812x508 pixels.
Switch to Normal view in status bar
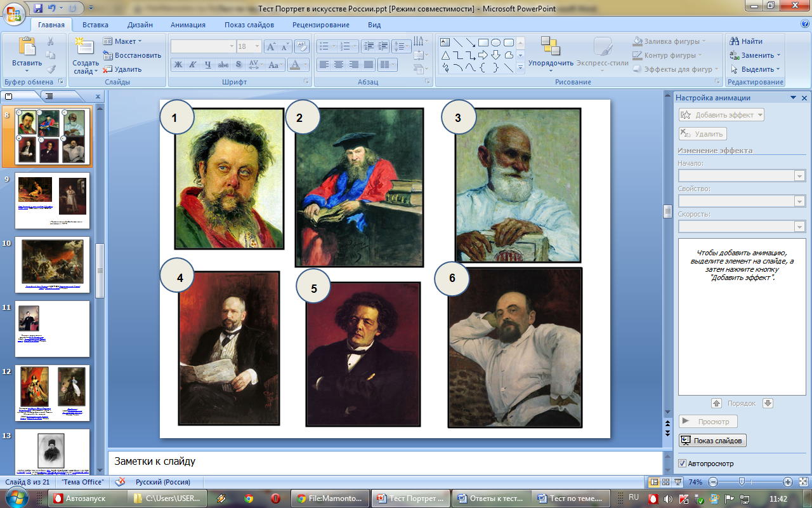point(653,482)
